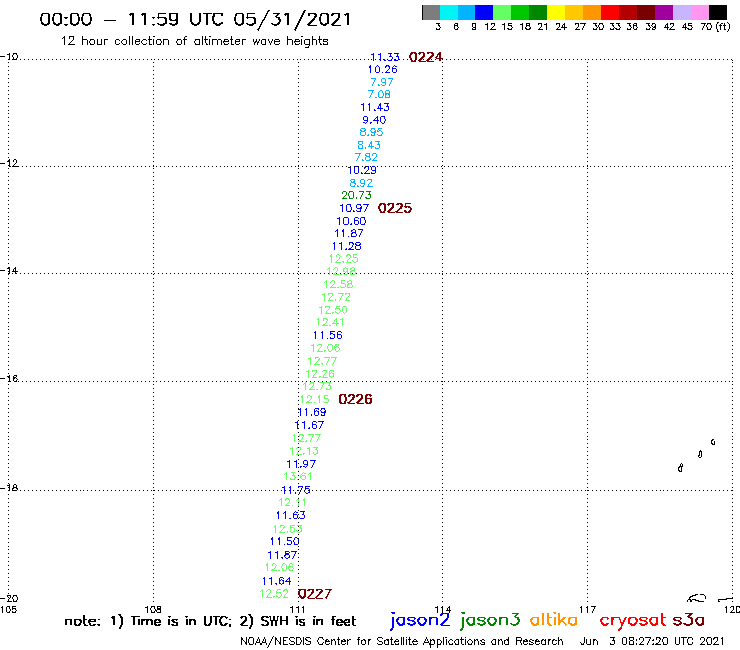740x650 pixels.
Task: Click the wave height value 12.58
Action: click(338, 284)
